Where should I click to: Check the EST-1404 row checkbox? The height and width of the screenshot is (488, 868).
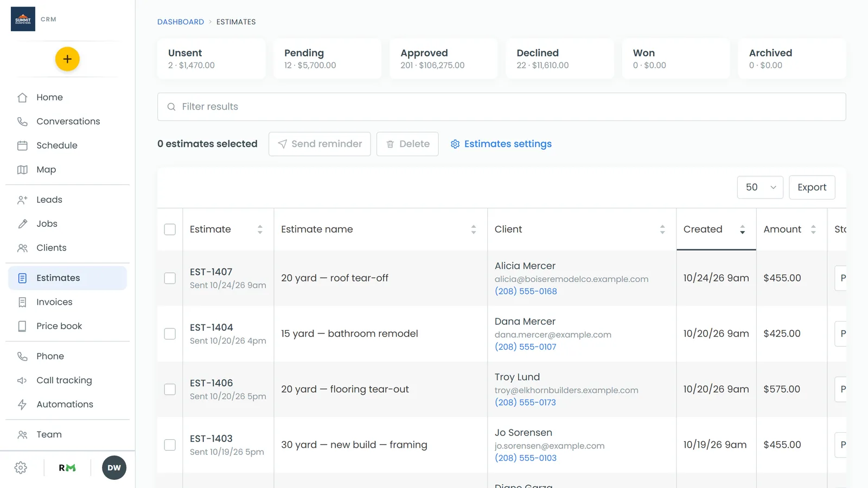click(x=170, y=333)
